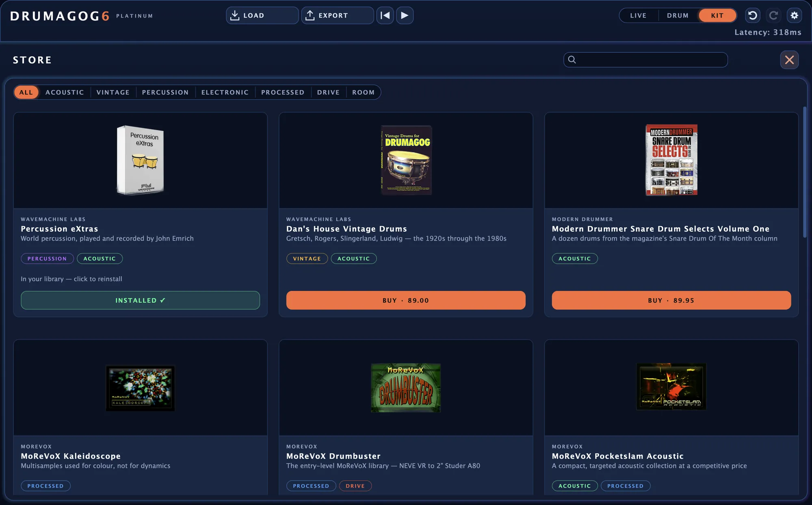The width and height of the screenshot is (812, 505).
Task: Focus the store search field
Action: (x=646, y=60)
